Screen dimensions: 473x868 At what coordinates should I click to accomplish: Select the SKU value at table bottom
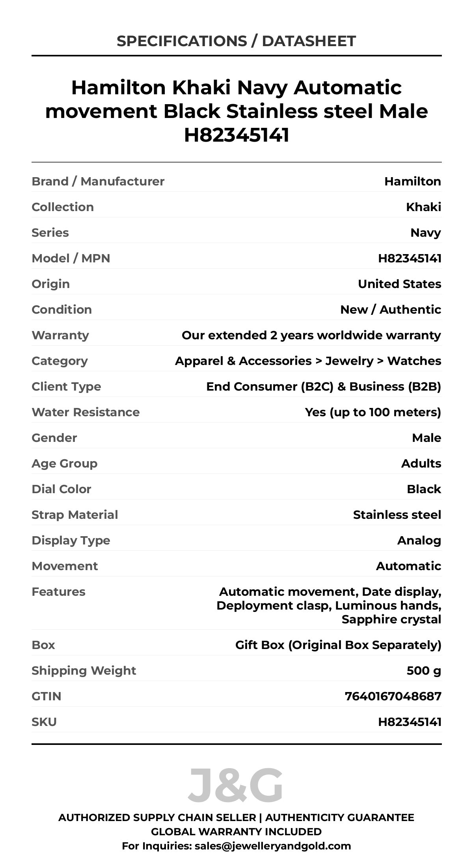pyautogui.click(x=410, y=722)
